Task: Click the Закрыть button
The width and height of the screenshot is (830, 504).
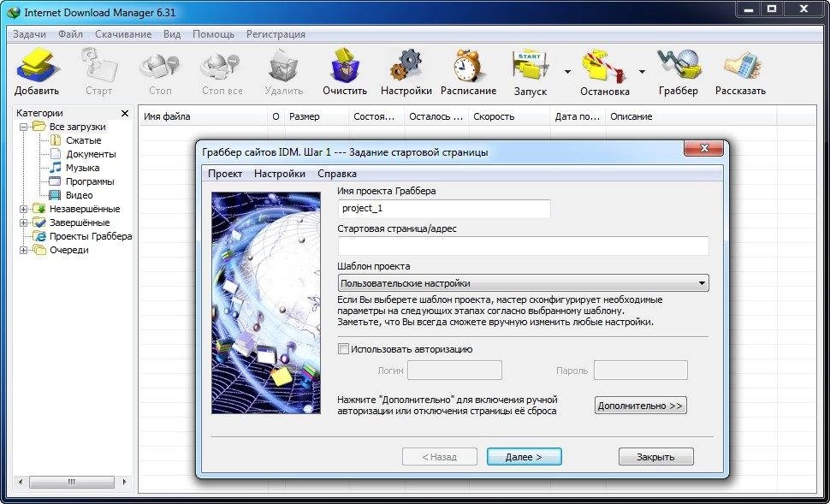Action: pyautogui.click(x=655, y=457)
